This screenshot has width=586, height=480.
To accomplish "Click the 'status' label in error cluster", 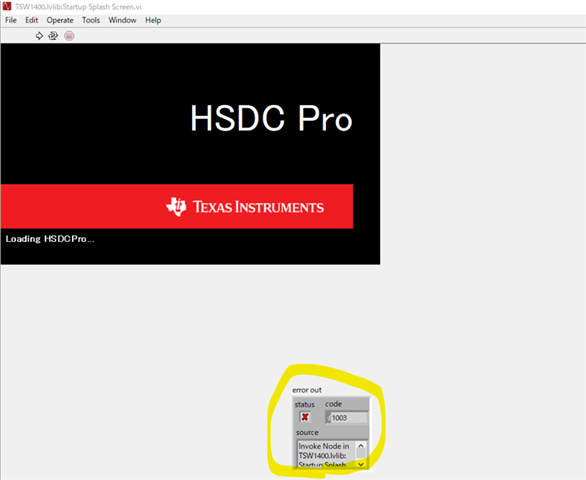I will point(305,404).
